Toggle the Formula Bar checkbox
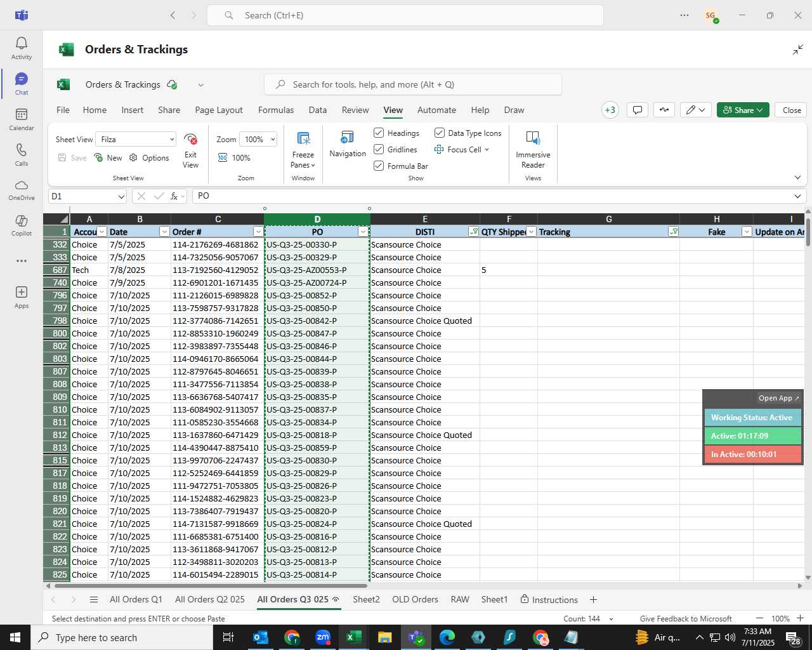 pos(379,166)
